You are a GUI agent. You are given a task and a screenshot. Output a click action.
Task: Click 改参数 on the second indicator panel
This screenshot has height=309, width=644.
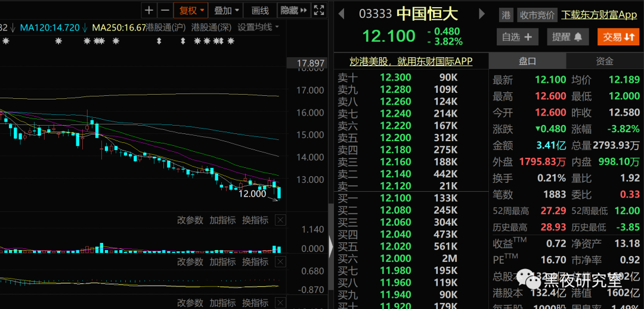(x=190, y=261)
